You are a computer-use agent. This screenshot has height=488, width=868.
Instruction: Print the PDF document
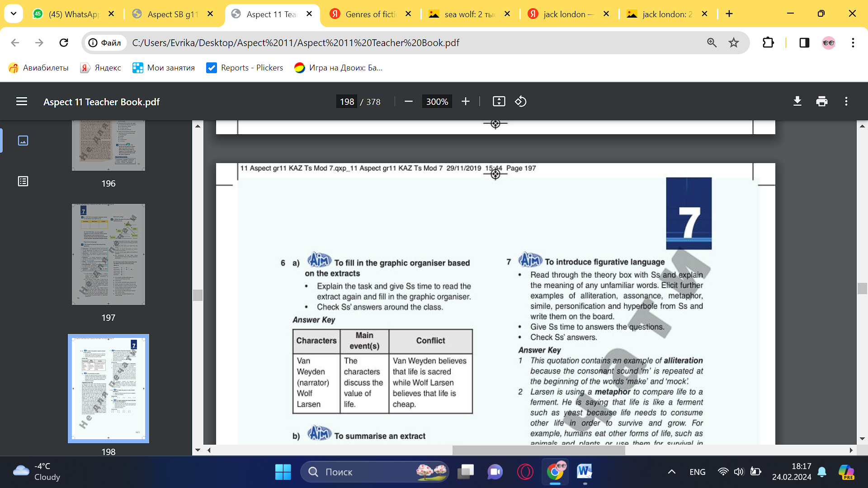pyautogui.click(x=821, y=102)
